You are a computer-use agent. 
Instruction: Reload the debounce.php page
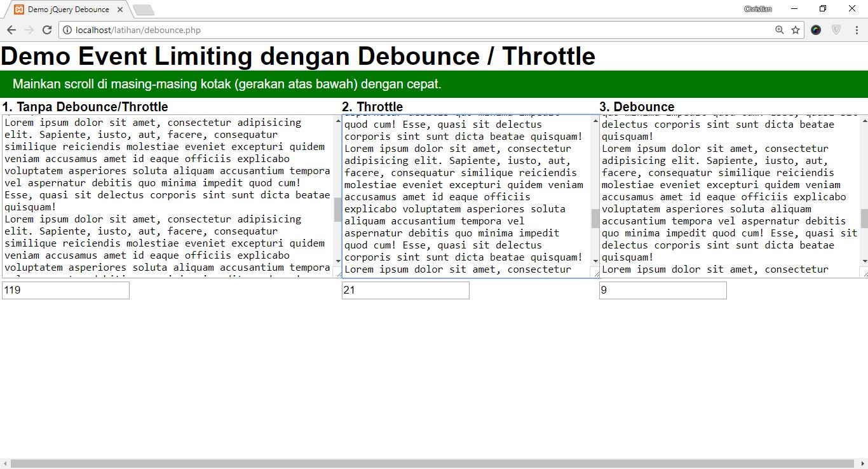click(x=47, y=30)
